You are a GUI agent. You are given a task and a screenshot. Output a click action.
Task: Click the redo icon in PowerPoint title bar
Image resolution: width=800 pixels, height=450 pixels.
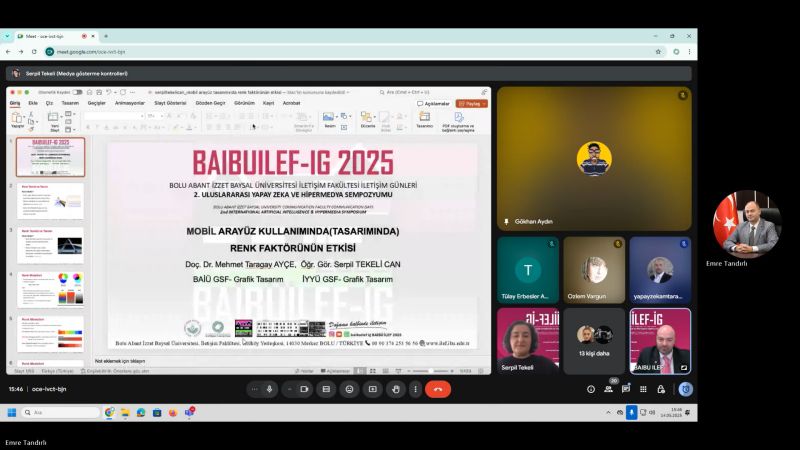point(122,92)
